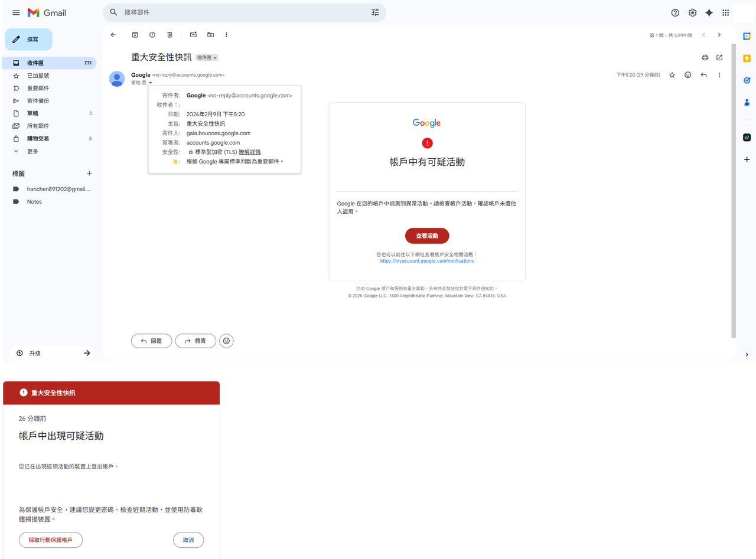This screenshot has height=559, width=756.
Task: Open the myaccount.google.com/notifications link
Action: (x=427, y=261)
